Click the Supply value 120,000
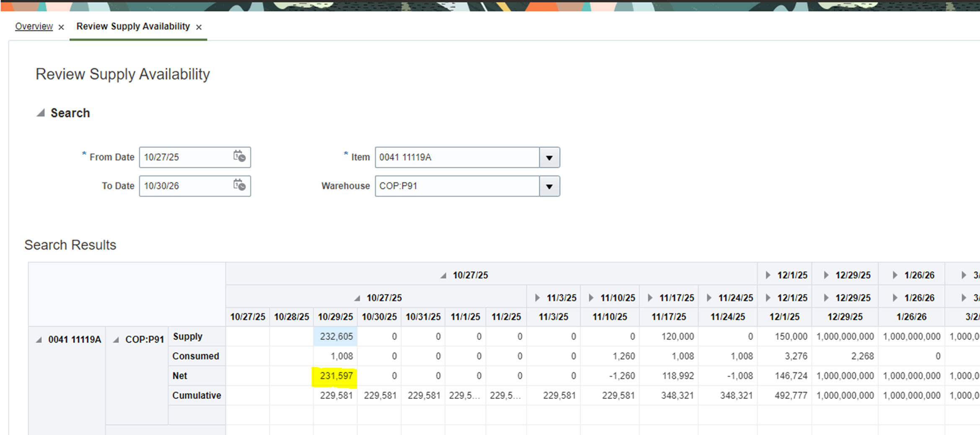980x435 pixels. (669, 337)
